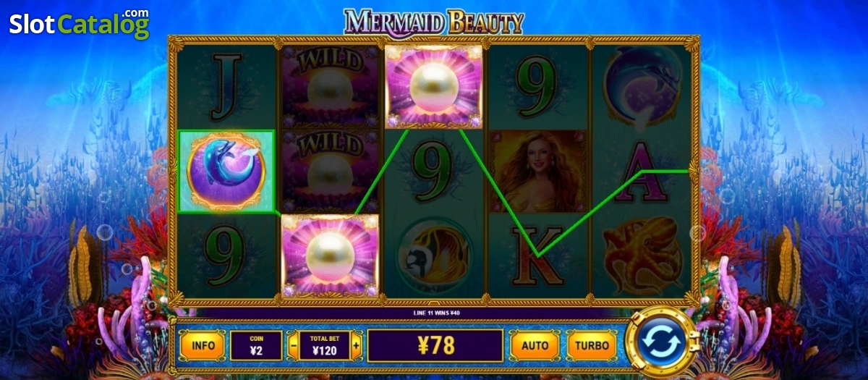Increase total bet with plus button
The image size is (868, 380).
(356, 345)
